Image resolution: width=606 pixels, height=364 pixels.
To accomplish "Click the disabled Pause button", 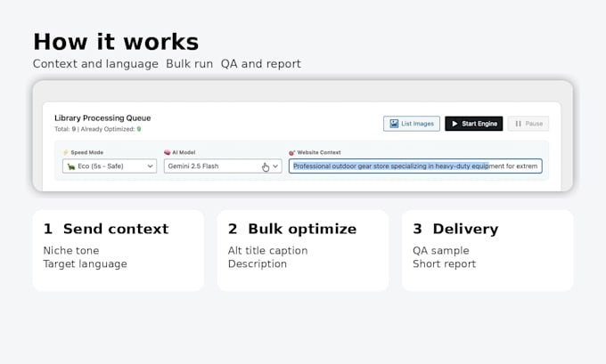I will pyautogui.click(x=528, y=124).
